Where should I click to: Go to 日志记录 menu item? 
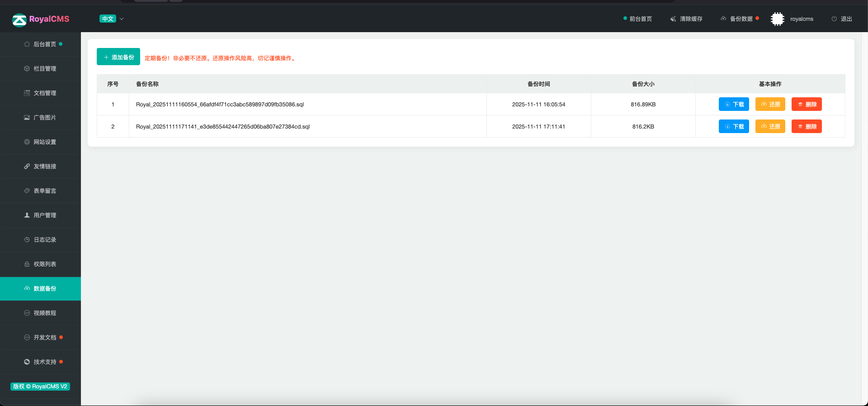pyautogui.click(x=45, y=240)
